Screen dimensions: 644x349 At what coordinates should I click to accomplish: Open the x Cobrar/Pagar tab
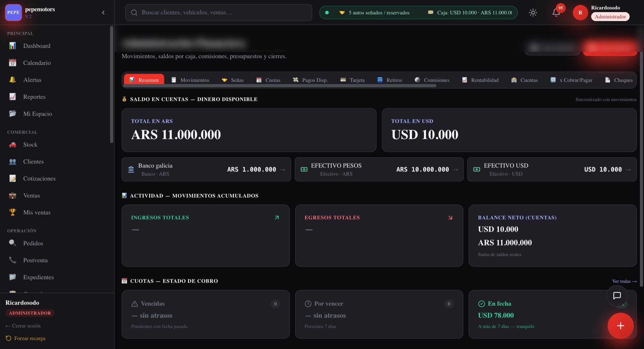click(x=571, y=80)
